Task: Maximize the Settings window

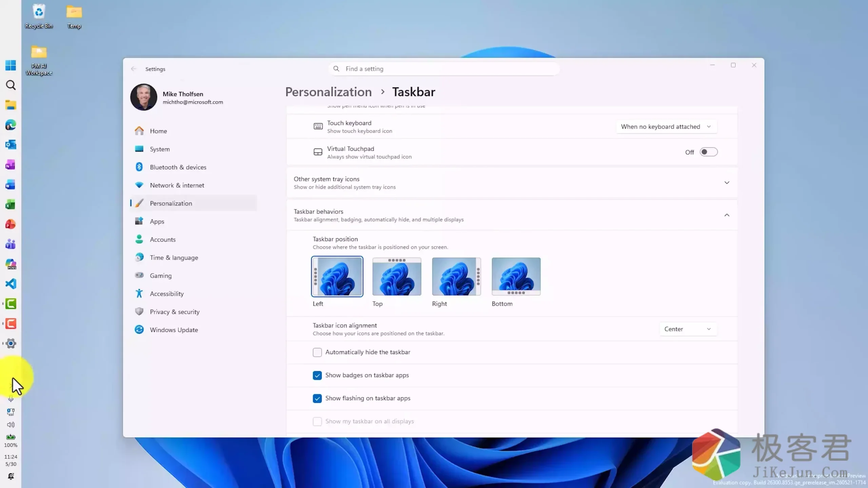Action: point(733,65)
